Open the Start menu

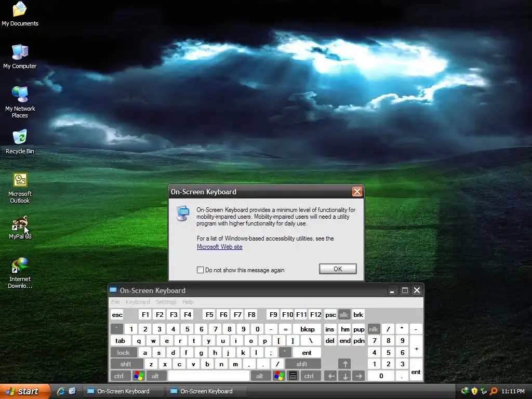point(25,391)
